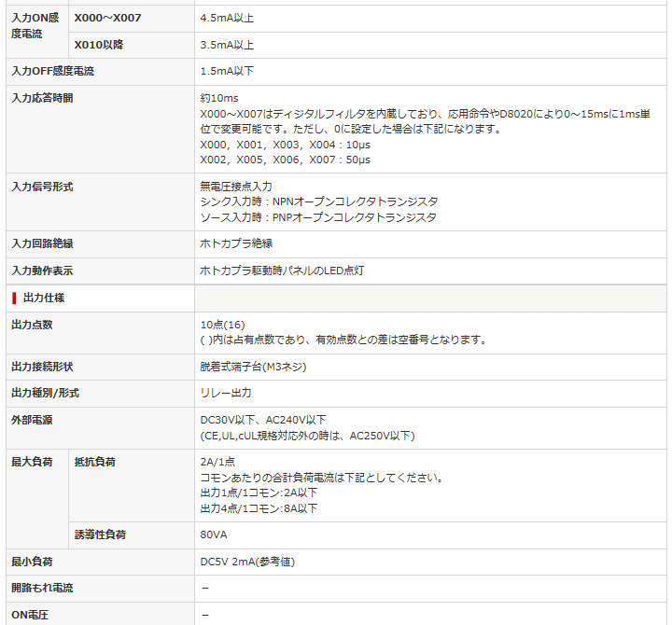This screenshot has height=625, width=672.
Task: Click the '出力仕様' section heading
Action: [x=44, y=298]
